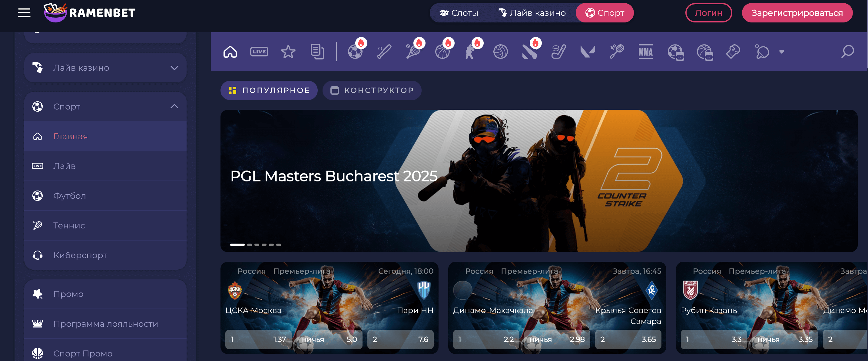Image resolution: width=868 pixels, height=361 pixels.
Task: Open the favorites star icon
Action: point(288,52)
